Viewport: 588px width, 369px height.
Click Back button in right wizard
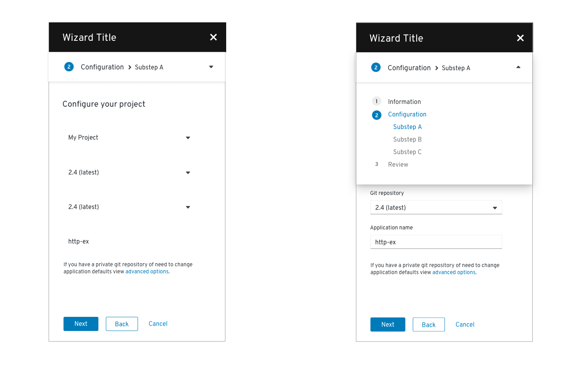pos(428,325)
